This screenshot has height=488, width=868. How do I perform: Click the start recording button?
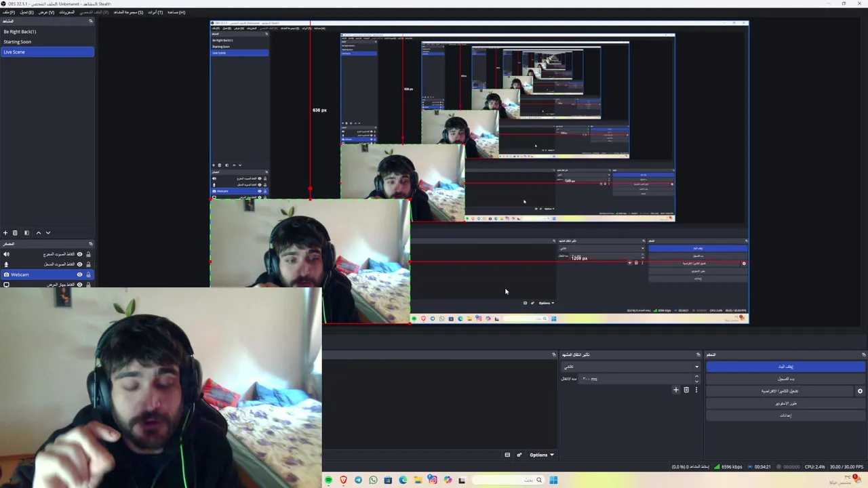785,379
